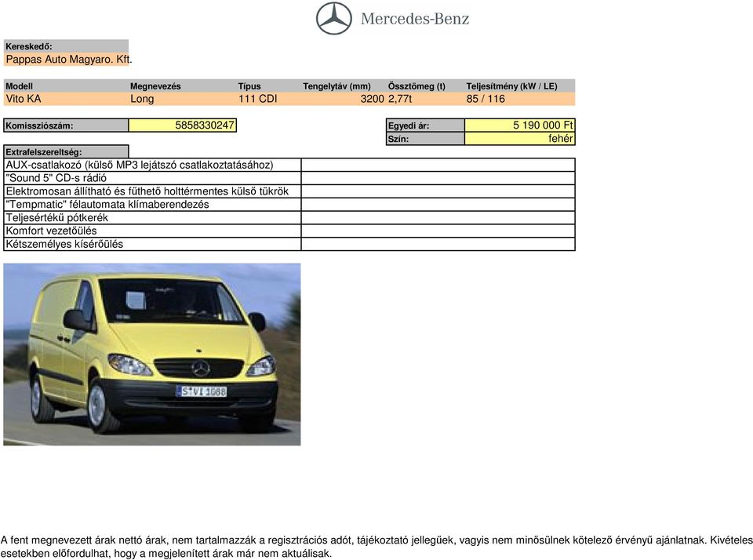Select the Vito KA model cell
This screenshot has height=560, width=753.
24,99
